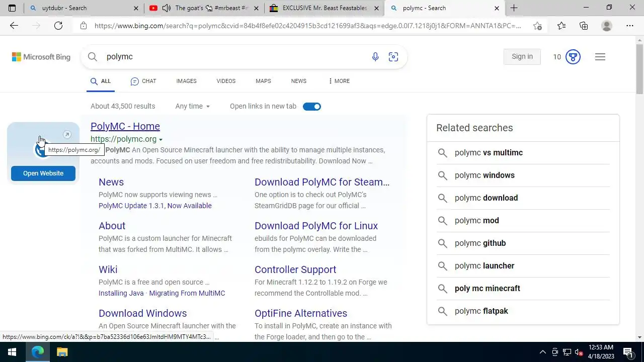Open OptiFine Alternatives link
644x362 pixels.
point(301,313)
